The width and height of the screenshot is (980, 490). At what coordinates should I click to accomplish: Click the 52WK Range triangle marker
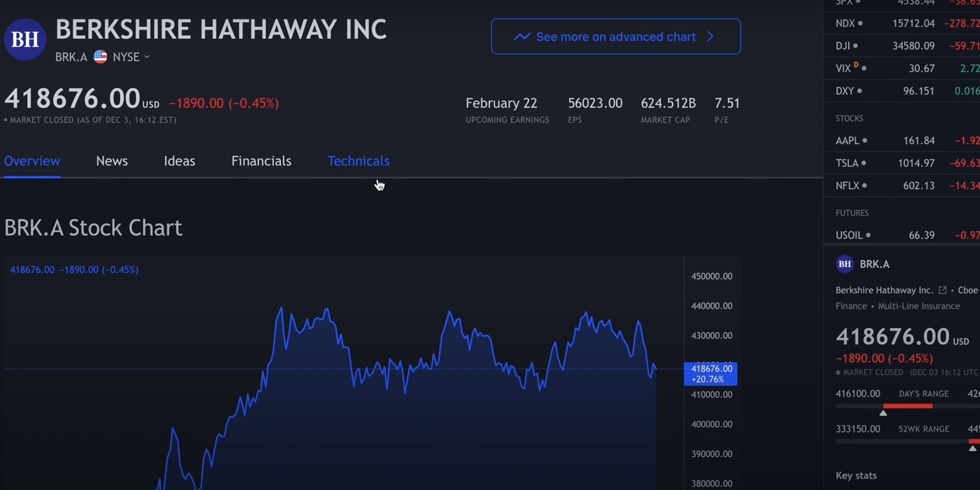(973, 448)
